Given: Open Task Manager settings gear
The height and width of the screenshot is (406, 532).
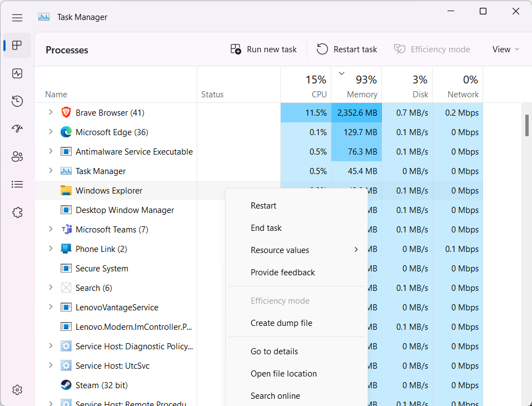Looking at the screenshot, I should pyautogui.click(x=17, y=389).
